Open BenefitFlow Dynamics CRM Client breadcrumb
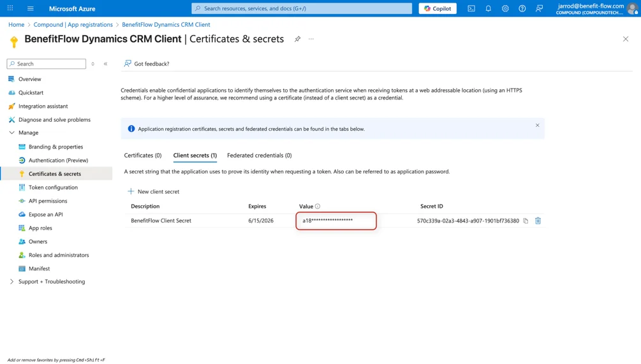The height and width of the screenshot is (364, 641). [166, 24]
